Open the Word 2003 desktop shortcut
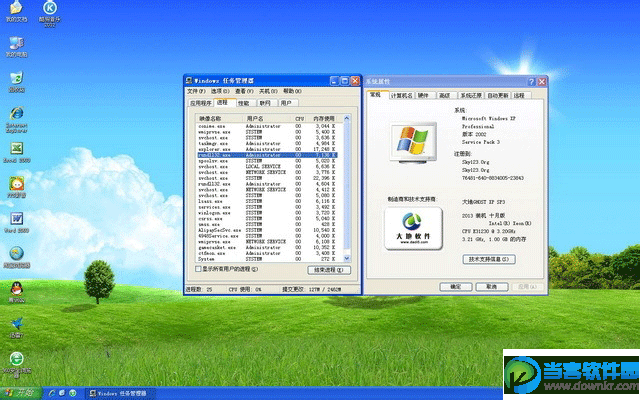 click(x=16, y=218)
